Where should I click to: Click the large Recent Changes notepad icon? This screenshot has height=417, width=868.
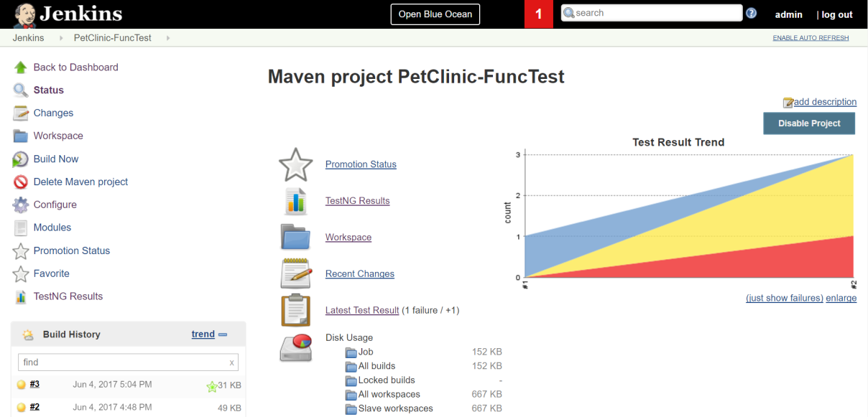pos(295,273)
